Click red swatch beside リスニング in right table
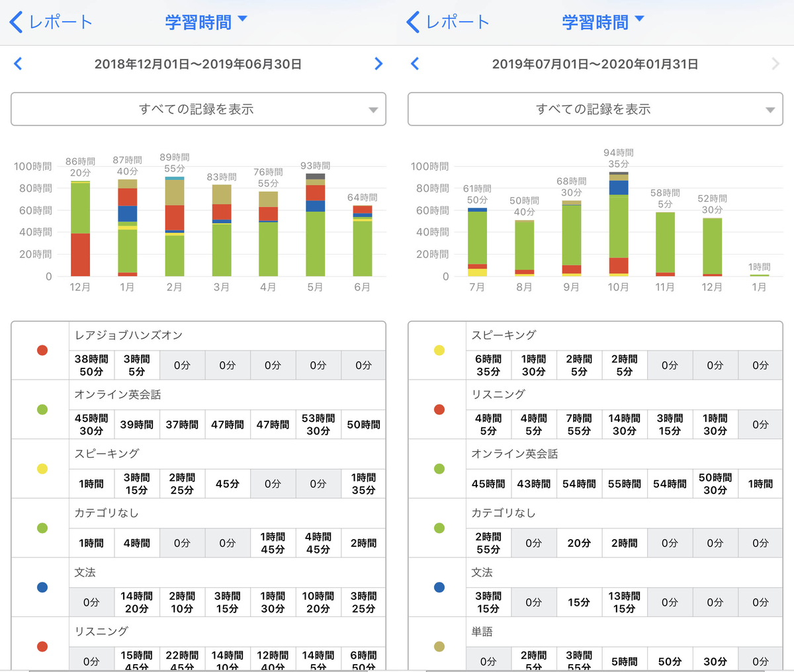 click(439, 409)
